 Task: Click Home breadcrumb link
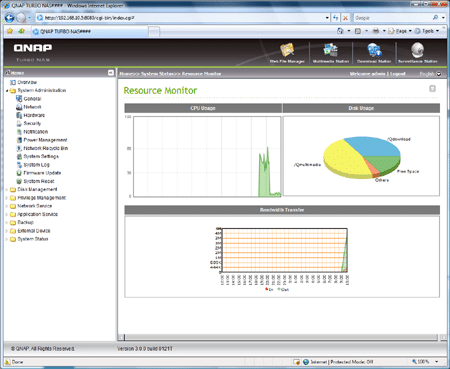coord(126,74)
